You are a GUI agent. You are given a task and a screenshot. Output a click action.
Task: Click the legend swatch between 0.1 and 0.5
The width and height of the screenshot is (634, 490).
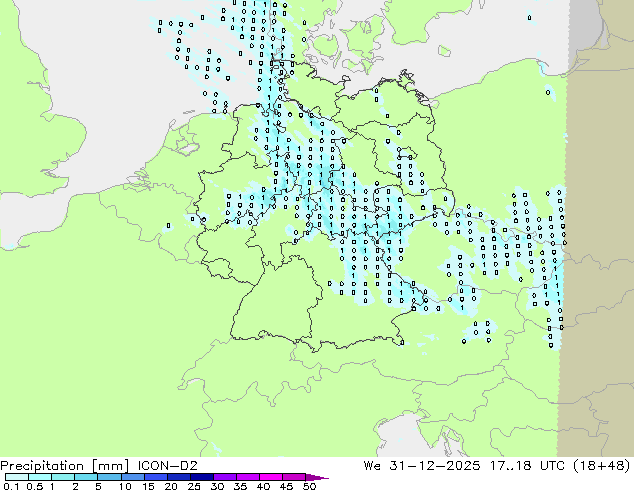pos(17,477)
